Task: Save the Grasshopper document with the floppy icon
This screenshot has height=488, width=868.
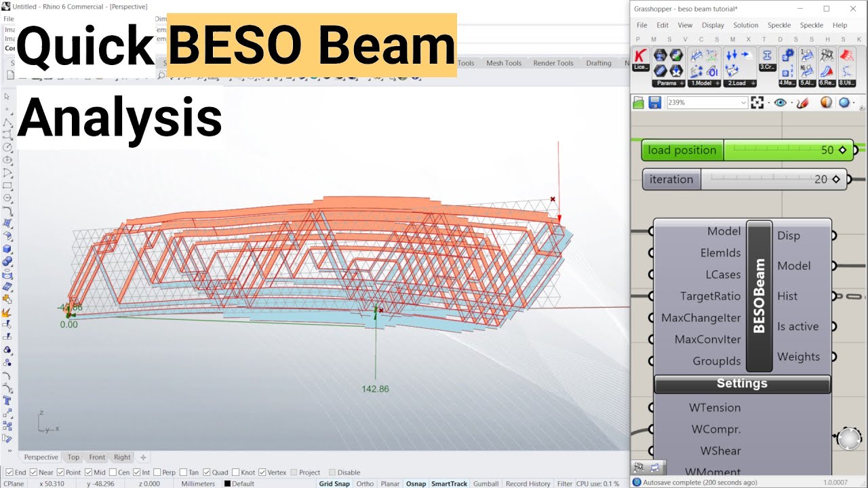Action: pyautogui.click(x=654, y=103)
